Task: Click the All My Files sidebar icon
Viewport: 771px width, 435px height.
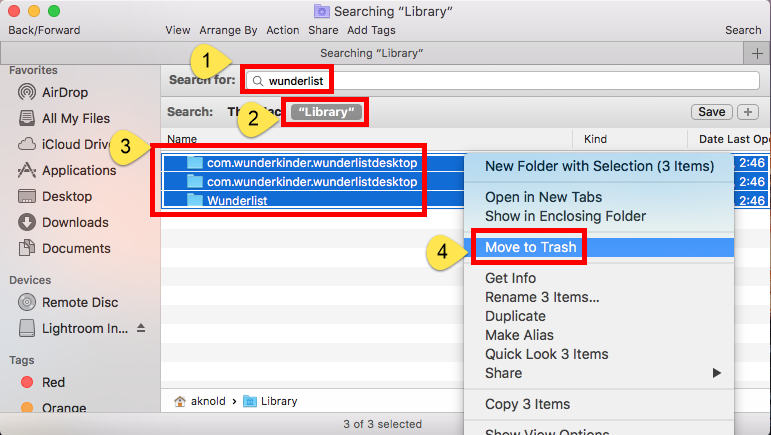Action: click(27, 118)
